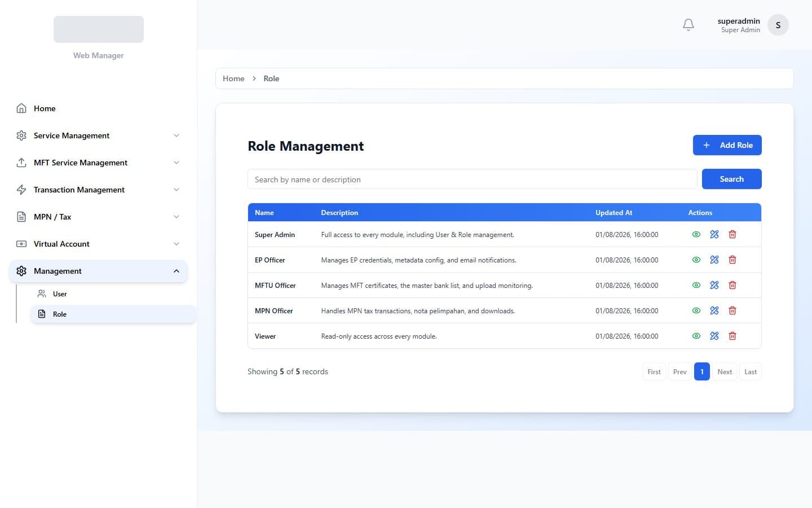
Task: Edit the Viewer role
Action: pyautogui.click(x=714, y=336)
